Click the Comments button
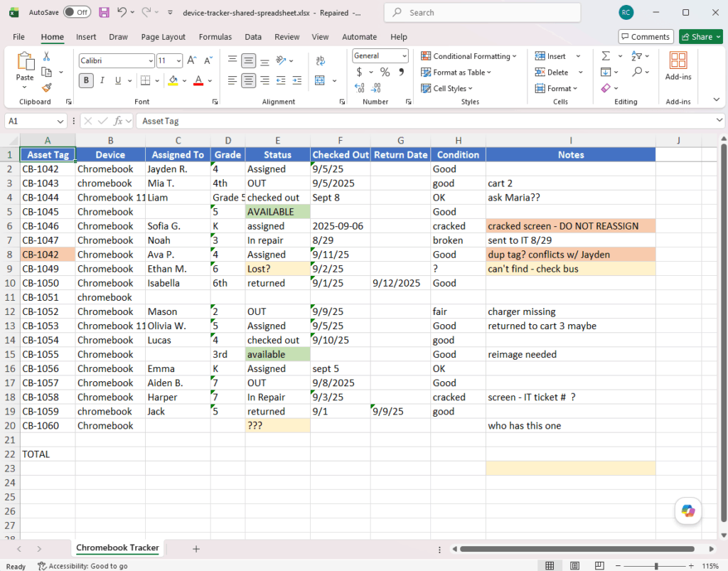 pyautogui.click(x=646, y=37)
